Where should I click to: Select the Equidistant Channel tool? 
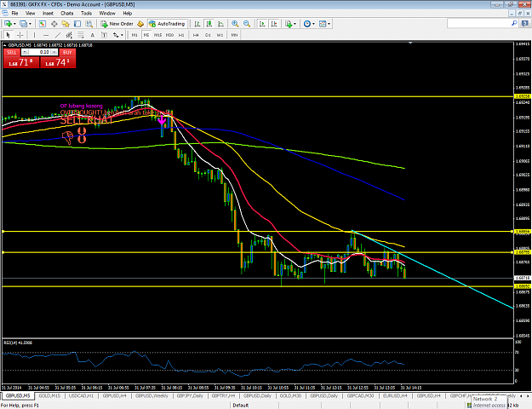(x=69, y=35)
